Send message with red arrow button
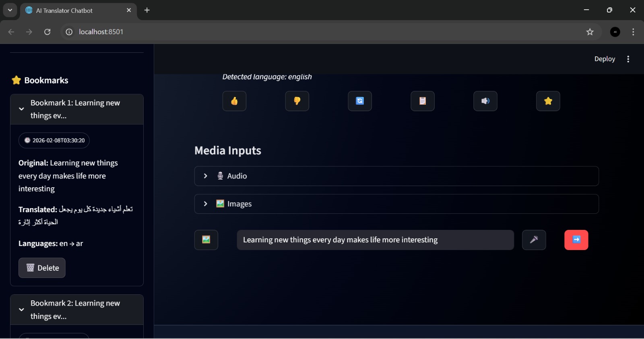 (576, 240)
